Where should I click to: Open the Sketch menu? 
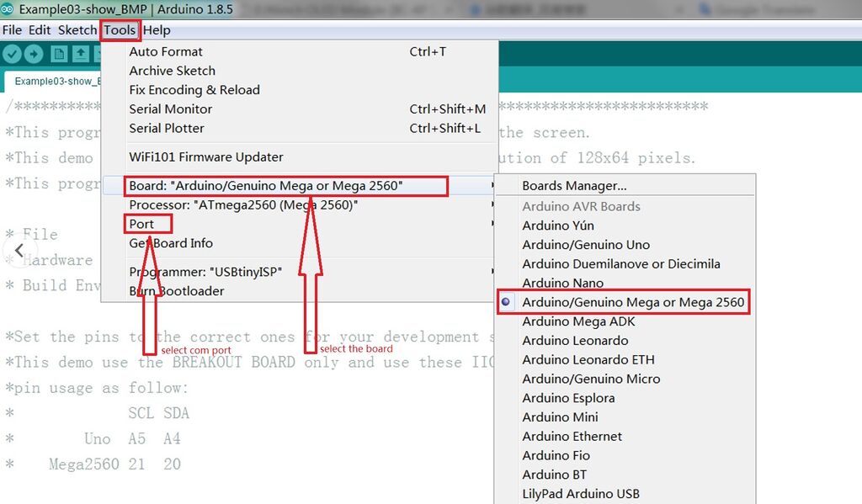[77, 30]
